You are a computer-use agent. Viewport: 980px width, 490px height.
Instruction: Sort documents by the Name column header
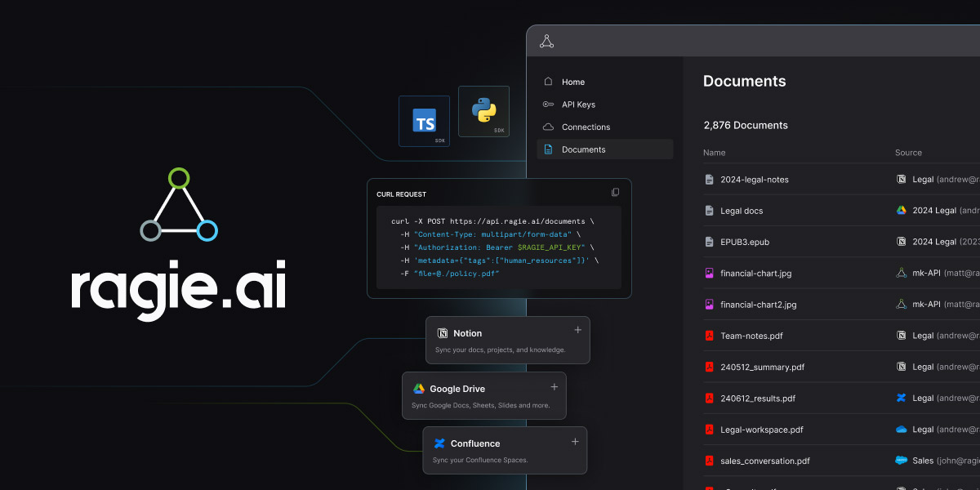714,152
